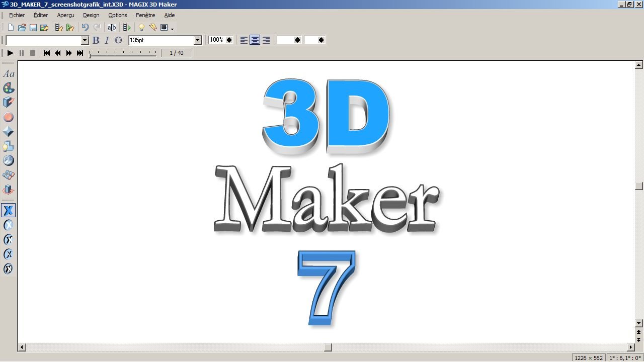Stop the animation playback
Viewport: 644px width, 362px height.
click(33, 53)
